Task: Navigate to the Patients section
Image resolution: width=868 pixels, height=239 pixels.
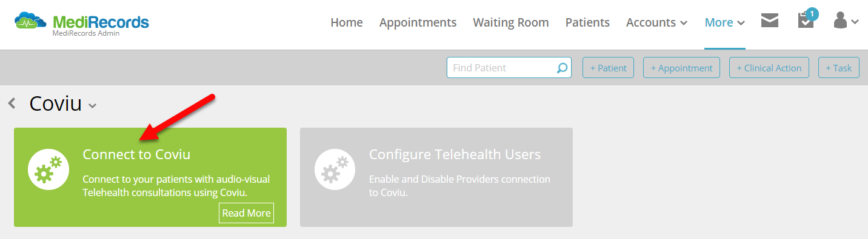Action: click(587, 22)
